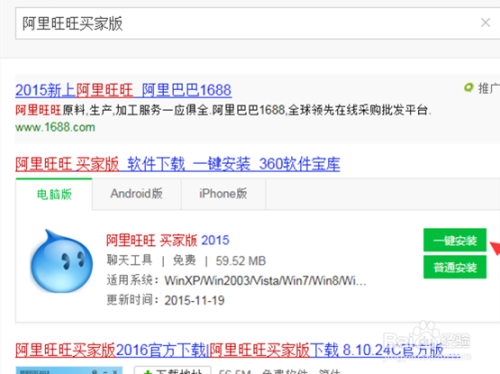The width and height of the screenshot is (500, 374).
Task: Select the 电脑版 tab
Action: click(54, 194)
